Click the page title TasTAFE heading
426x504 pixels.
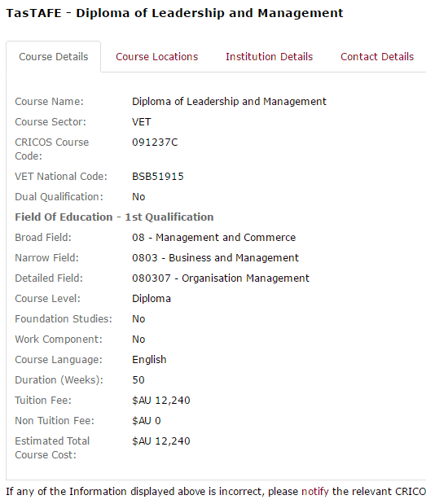(174, 13)
